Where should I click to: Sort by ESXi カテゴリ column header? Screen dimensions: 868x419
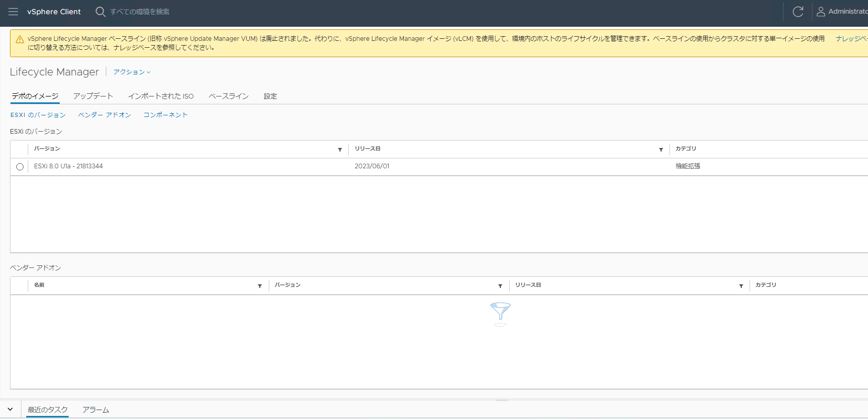coord(686,149)
